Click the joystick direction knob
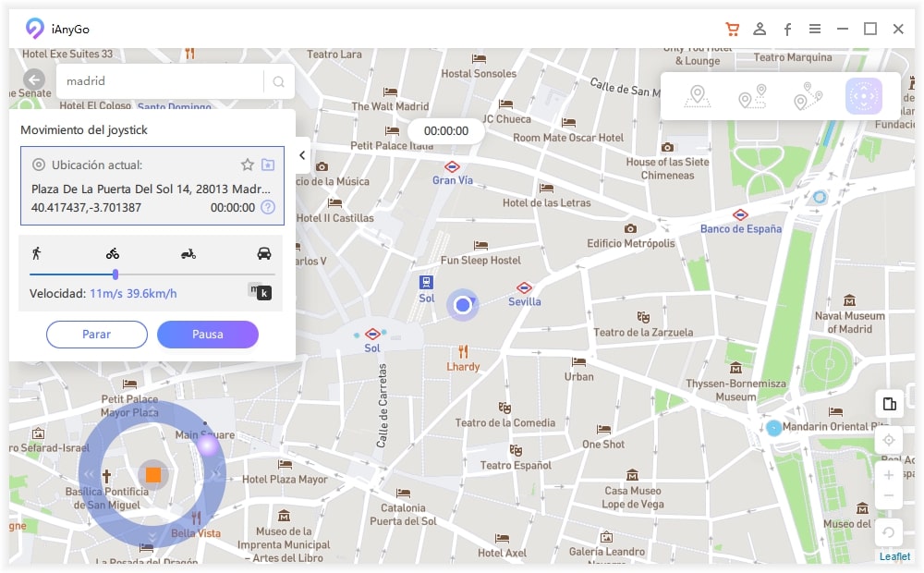Viewport: 924px width, 573px height. (207, 445)
